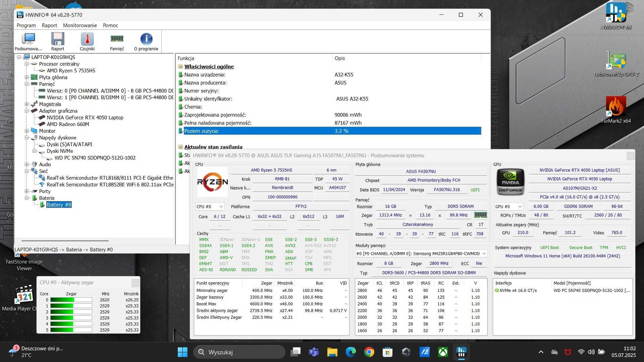Open File Explorer from taskbar

click(332, 352)
